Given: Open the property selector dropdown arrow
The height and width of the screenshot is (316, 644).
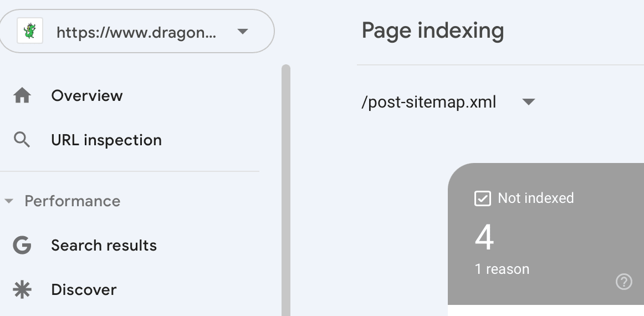Looking at the screenshot, I should click(x=243, y=32).
